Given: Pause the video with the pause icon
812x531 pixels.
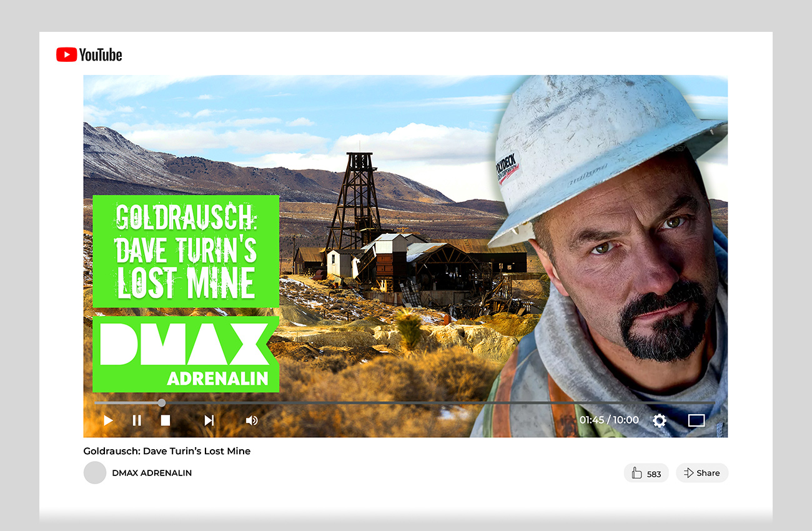Looking at the screenshot, I should (x=137, y=420).
